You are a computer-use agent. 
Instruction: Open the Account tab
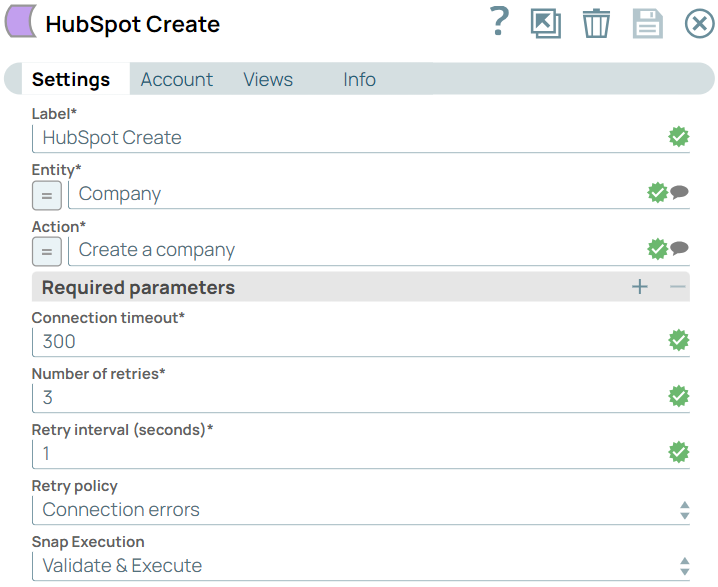pos(176,79)
